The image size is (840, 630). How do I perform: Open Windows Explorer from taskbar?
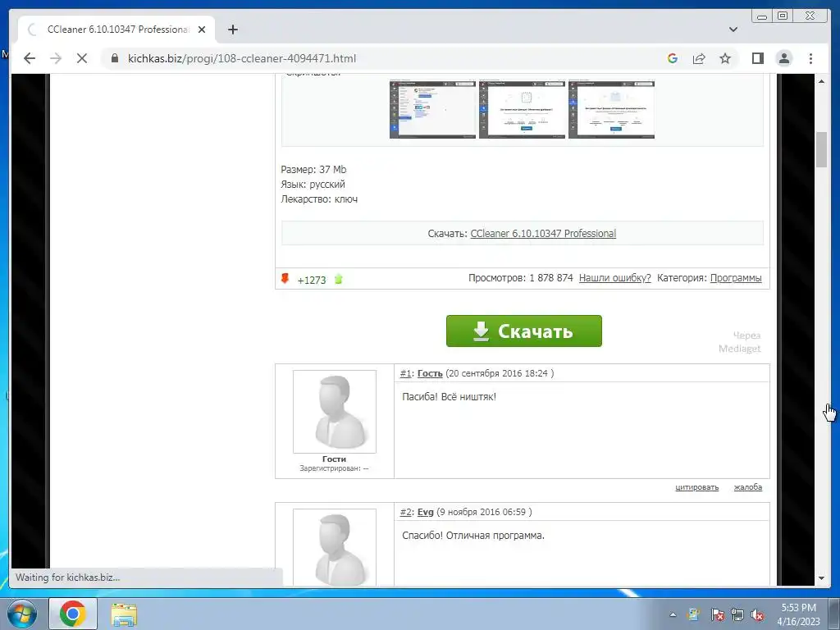124,614
